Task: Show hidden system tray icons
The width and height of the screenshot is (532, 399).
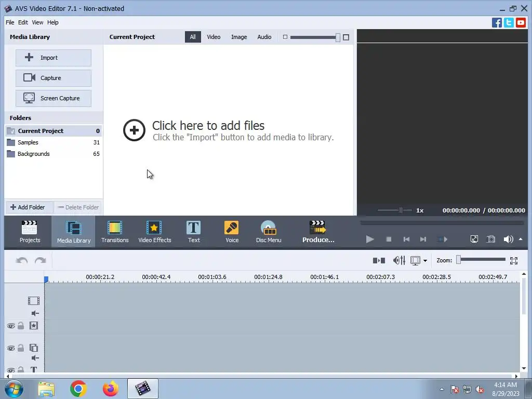Action: pos(442,389)
